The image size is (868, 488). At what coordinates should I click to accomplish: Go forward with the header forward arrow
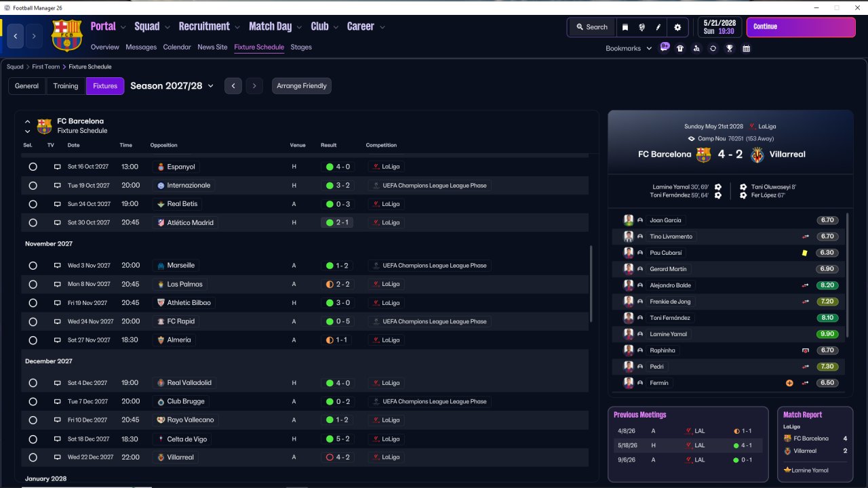34,36
